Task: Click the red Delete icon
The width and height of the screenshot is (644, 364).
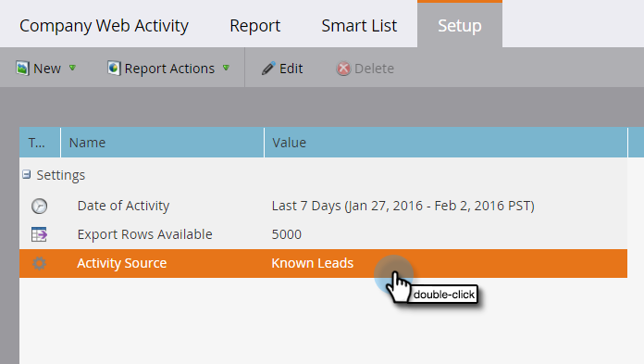Action: [x=343, y=69]
